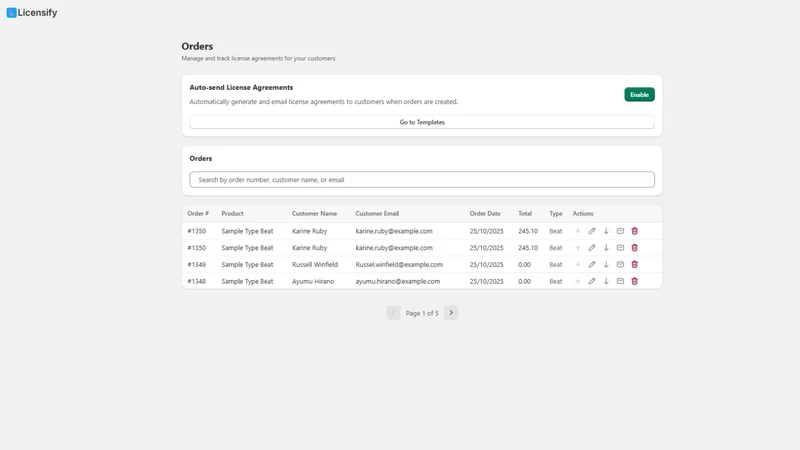Delete the second #1350 order row
Screen dimensions: 800x450
(635, 248)
